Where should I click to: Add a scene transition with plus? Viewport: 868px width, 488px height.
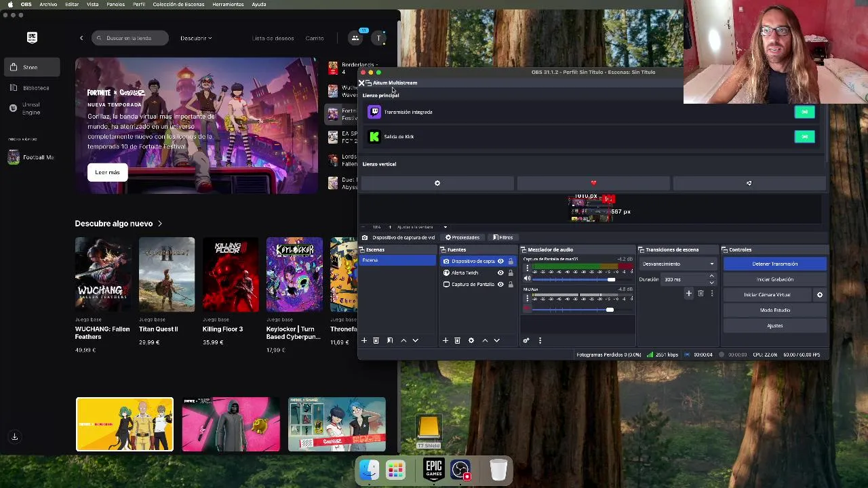coord(689,293)
